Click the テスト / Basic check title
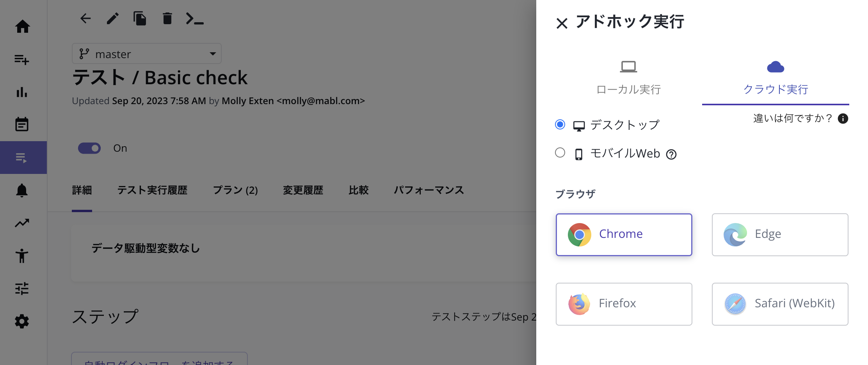The height and width of the screenshot is (365, 868). tap(160, 77)
